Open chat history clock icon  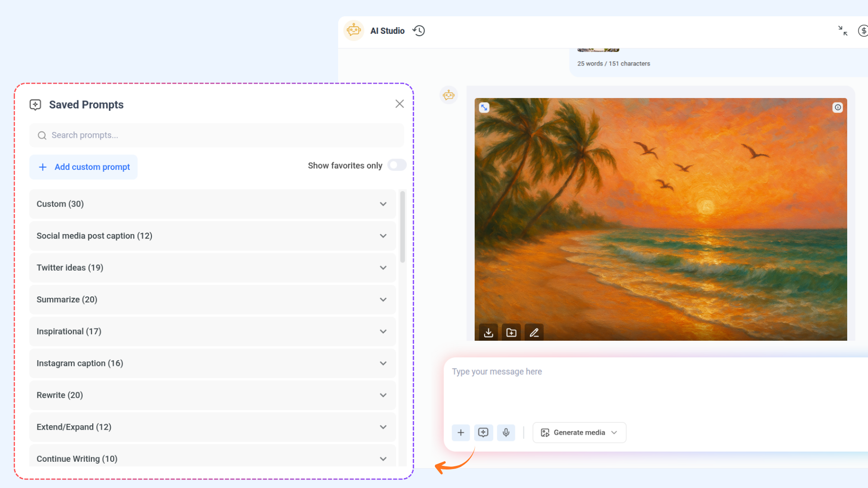pos(419,31)
